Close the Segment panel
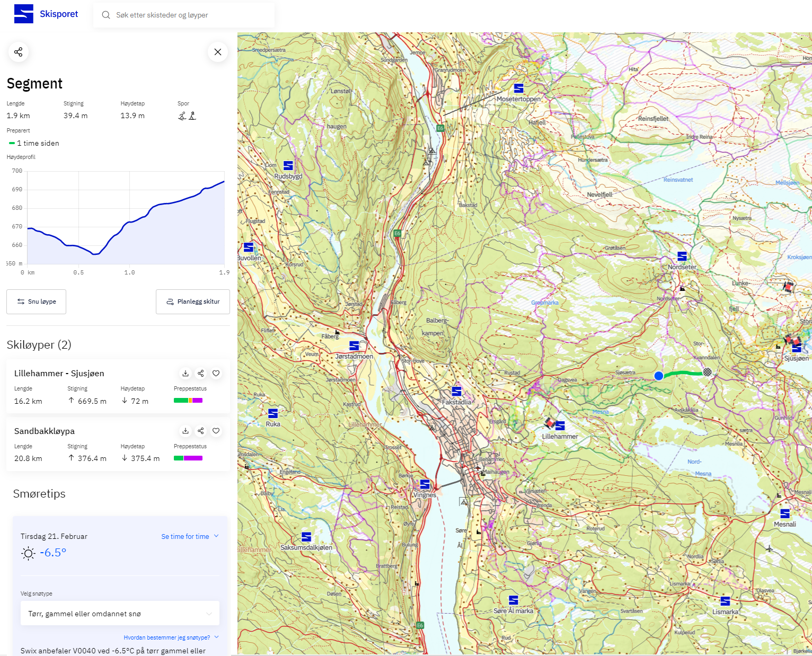 [x=218, y=52]
